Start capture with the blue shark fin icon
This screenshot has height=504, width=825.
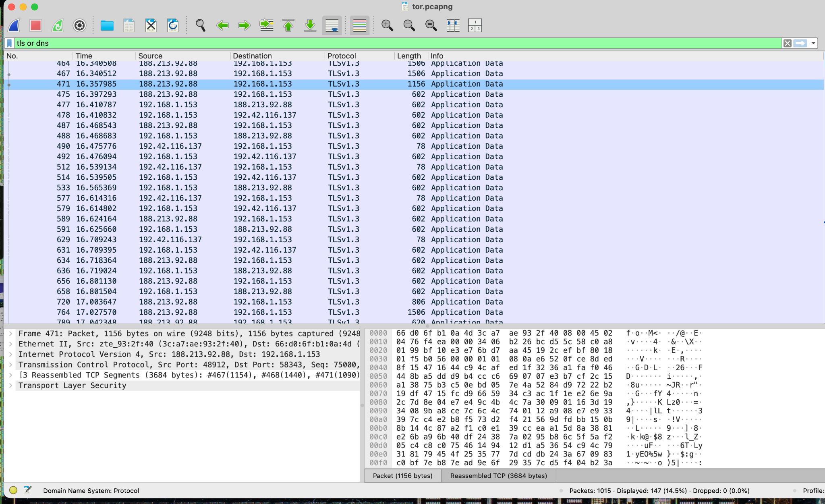[14, 25]
